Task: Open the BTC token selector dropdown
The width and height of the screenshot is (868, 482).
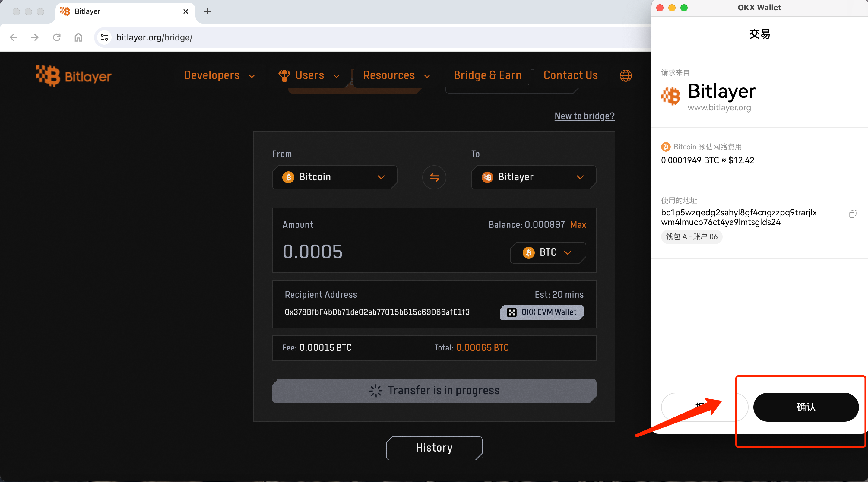Action: 548,252
